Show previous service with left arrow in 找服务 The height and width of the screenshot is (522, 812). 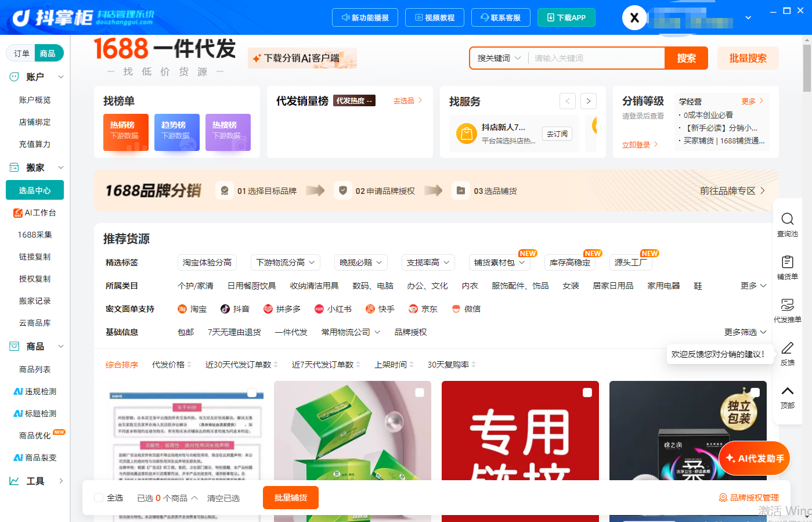pos(568,101)
